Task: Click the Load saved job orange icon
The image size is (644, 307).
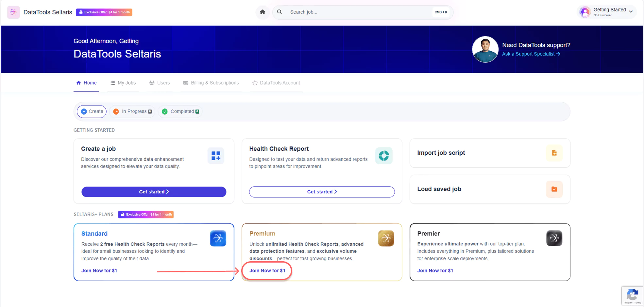Action: point(554,189)
